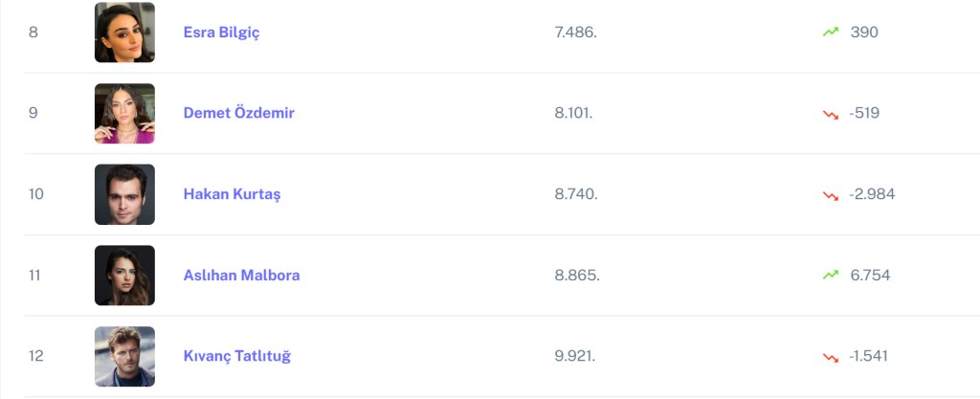Visit the Aslıhan Malbora name link
This screenshot has height=399, width=980.
point(241,276)
